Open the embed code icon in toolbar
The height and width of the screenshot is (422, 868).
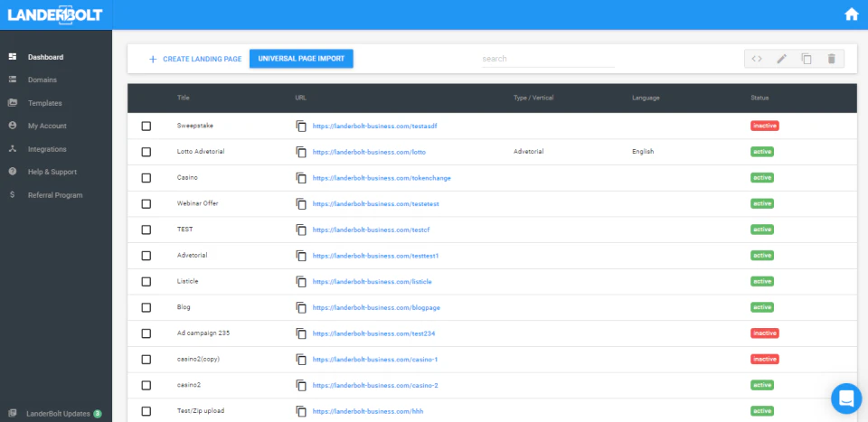pyautogui.click(x=757, y=59)
